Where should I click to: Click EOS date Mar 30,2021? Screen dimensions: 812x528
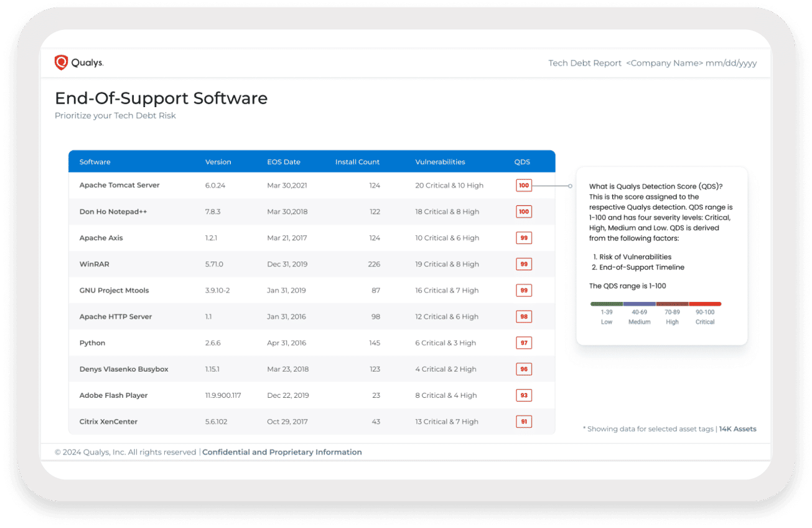click(287, 186)
